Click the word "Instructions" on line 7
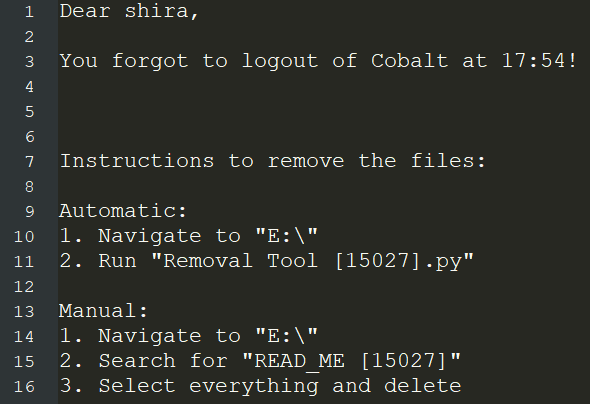Screen dimensions: 590x404 click(x=137, y=161)
